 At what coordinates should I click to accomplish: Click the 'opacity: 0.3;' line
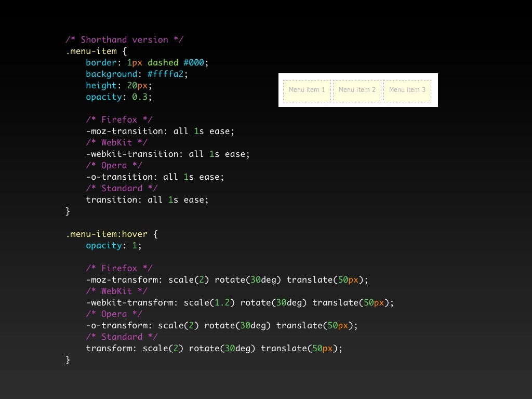pos(119,97)
